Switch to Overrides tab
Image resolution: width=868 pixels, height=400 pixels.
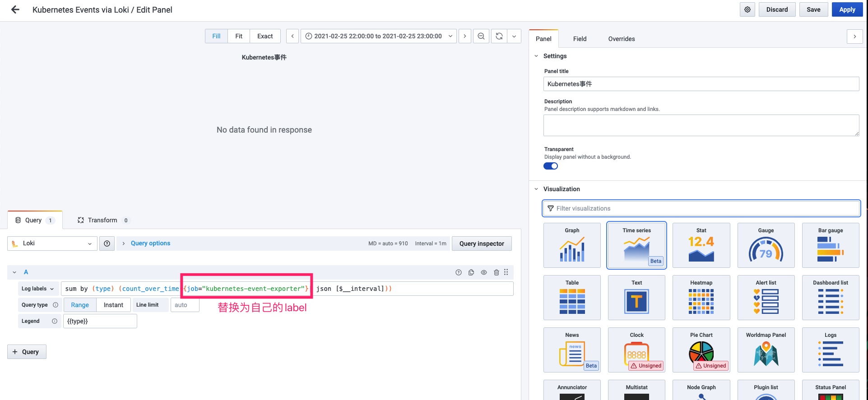pos(622,39)
